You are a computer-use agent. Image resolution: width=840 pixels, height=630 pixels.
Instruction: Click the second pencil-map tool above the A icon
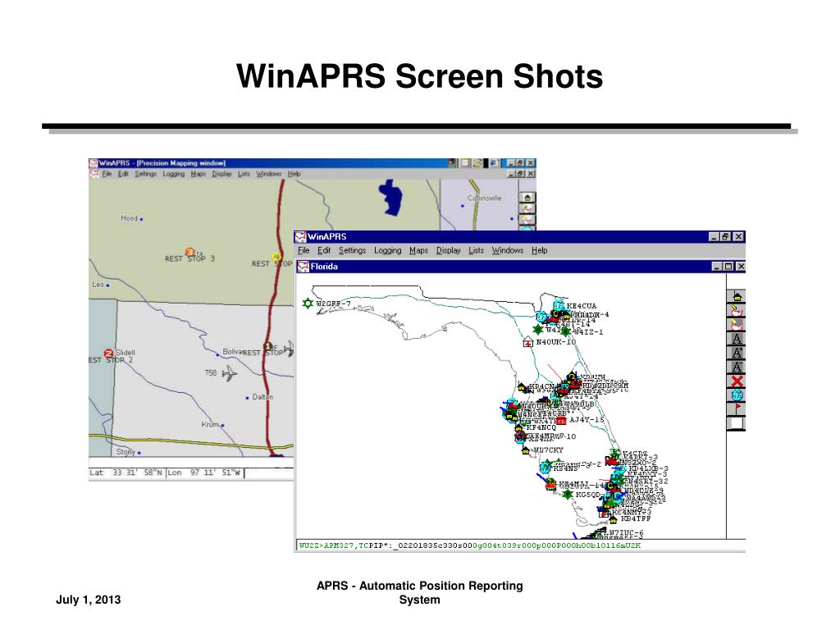(737, 325)
